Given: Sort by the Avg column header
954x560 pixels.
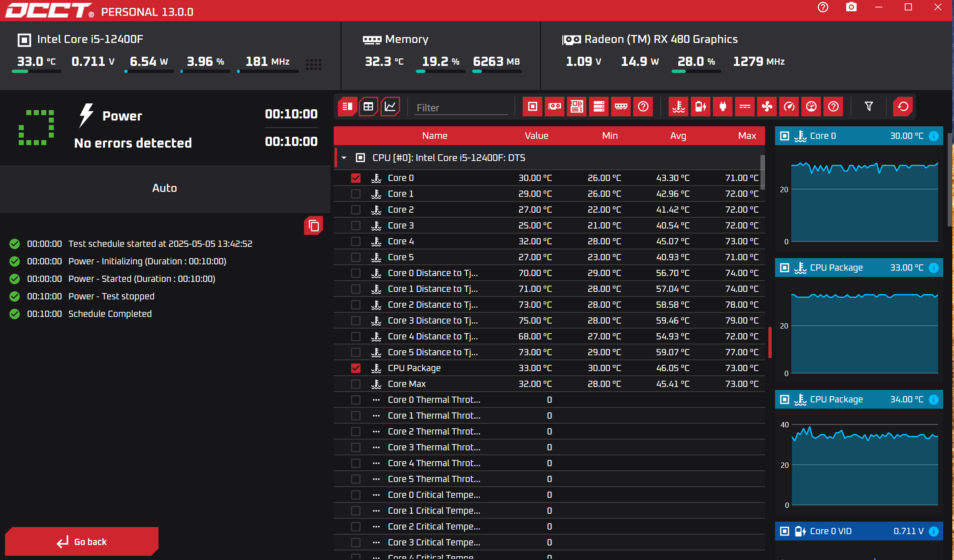Looking at the screenshot, I should click(x=678, y=136).
